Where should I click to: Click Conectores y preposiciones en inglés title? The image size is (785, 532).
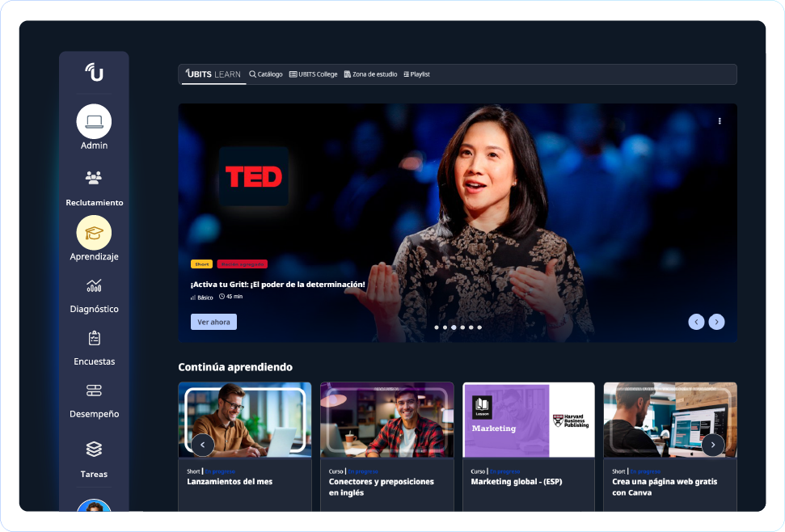pyautogui.click(x=382, y=487)
